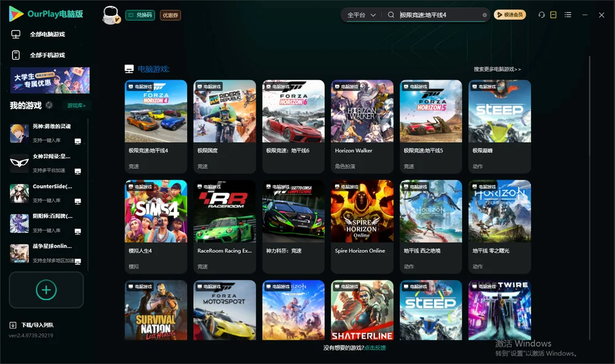This screenshot has height=364, width=615.
Task: Open the RaceRoom Racing game card
Action: tap(224, 226)
